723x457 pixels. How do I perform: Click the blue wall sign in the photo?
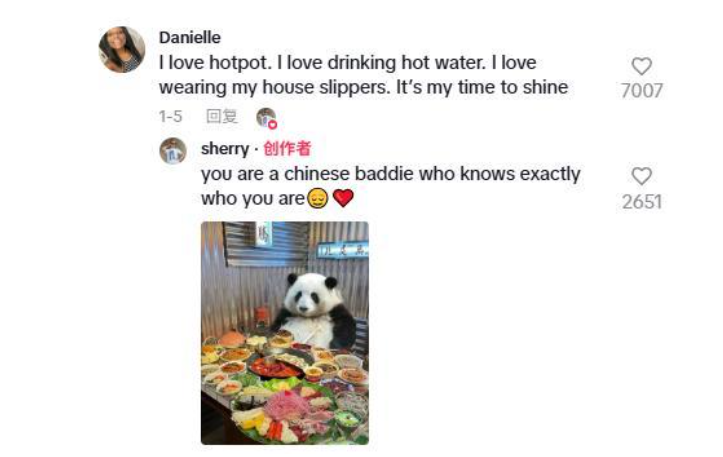tap(344, 250)
